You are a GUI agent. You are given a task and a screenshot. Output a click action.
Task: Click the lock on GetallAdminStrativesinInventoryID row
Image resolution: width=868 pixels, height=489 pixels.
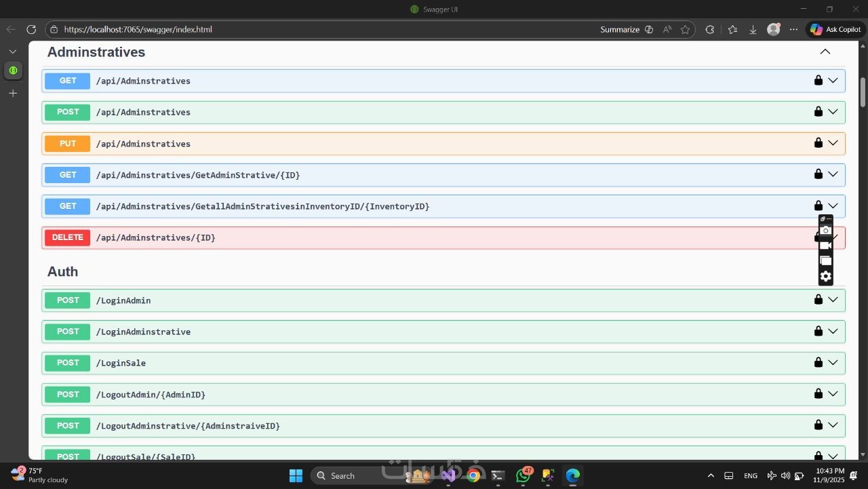[818, 206]
